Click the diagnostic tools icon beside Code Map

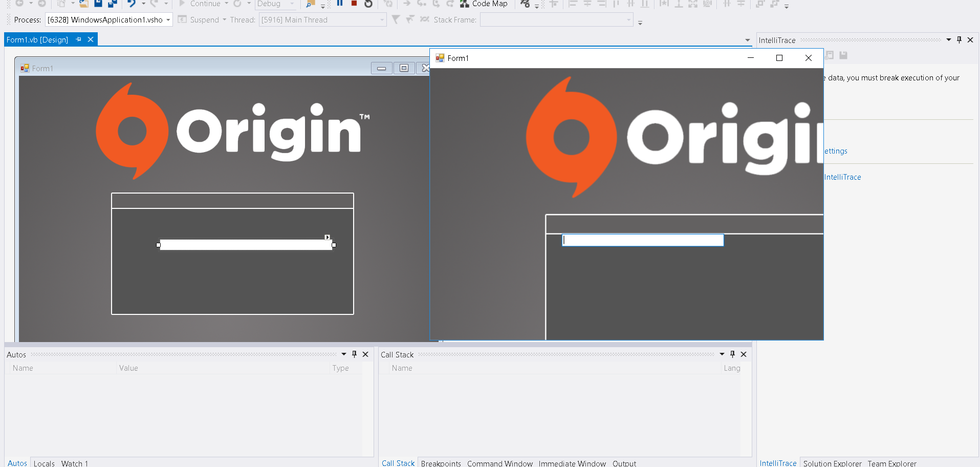pos(525,4)
